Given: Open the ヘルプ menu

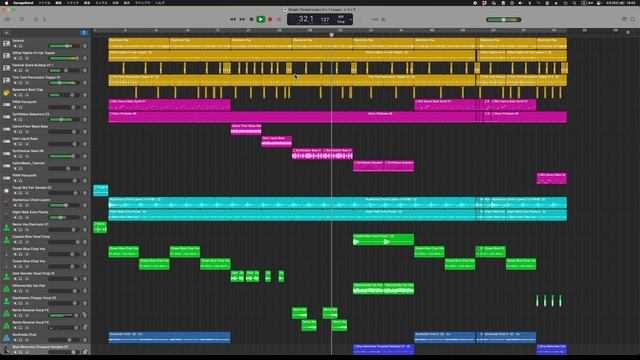Looking at the screenshot, I should tap(160, 2).
